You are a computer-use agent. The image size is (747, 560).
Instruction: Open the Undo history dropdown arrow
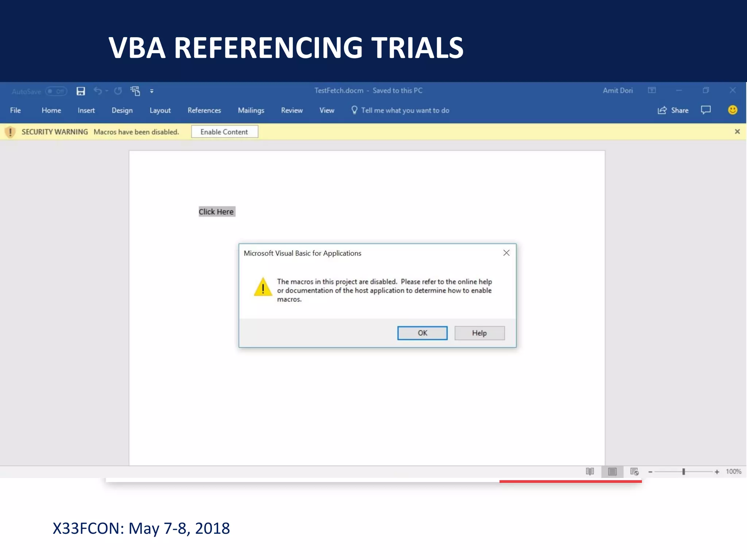107,91
